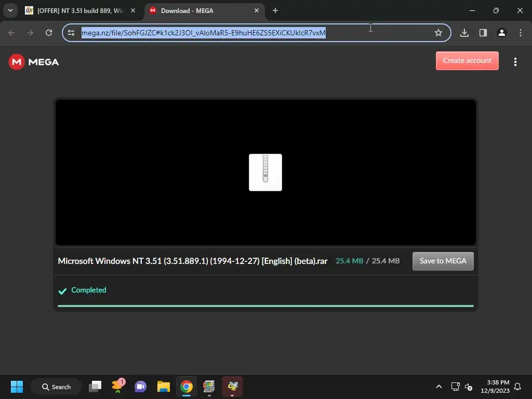Click Create account button
532x399 pixels.
[467, 61]
